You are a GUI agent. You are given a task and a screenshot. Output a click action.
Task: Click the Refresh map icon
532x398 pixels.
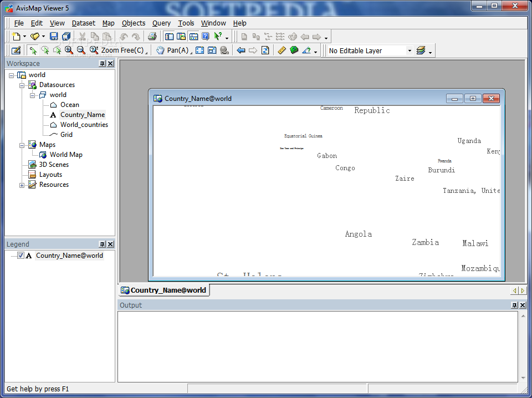[x=265, y=50]
